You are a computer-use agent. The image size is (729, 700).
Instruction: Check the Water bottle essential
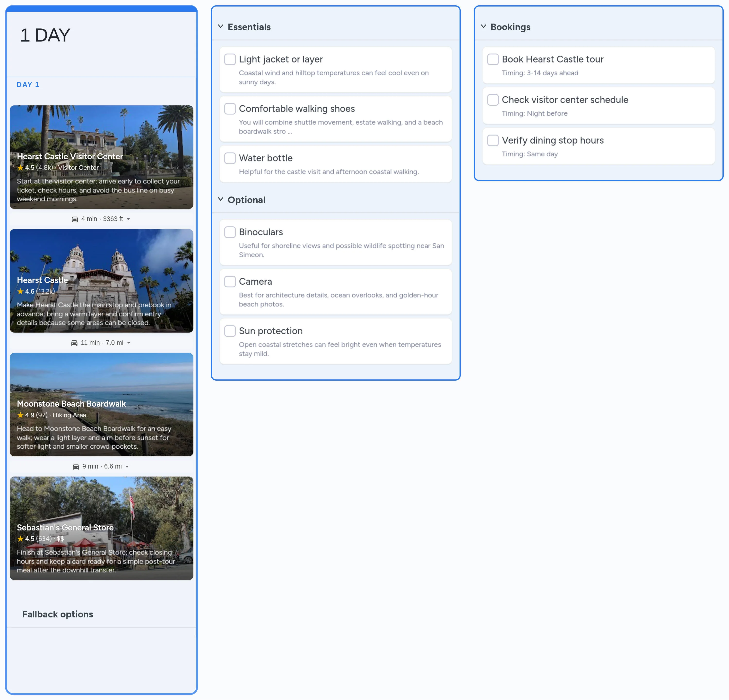pyautogui.click(x=230, y=158)
